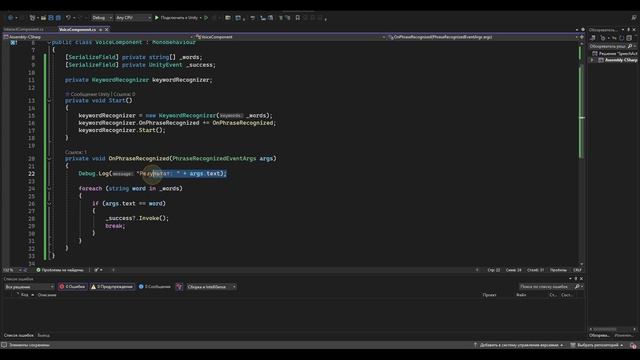Click the Solution Explorer window options arrow
Viewport: 640px width, 360px height.
point(623,30)
